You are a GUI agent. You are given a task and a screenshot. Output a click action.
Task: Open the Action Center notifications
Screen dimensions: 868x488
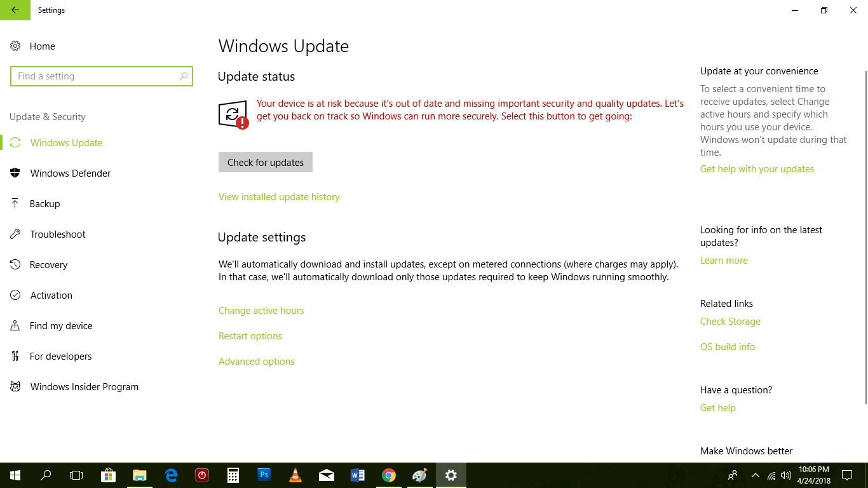(x=846, y=475)
